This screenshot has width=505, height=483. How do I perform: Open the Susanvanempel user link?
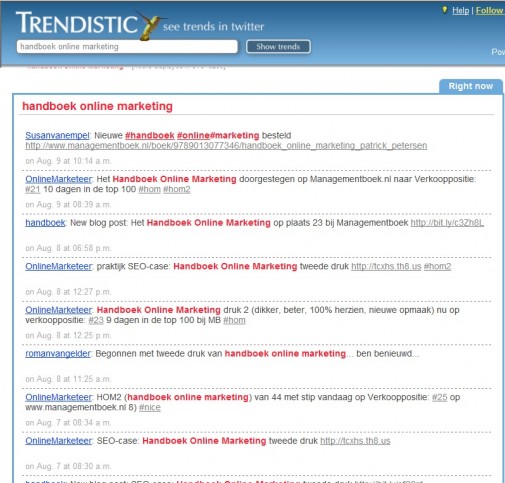(x=57, y=135)
